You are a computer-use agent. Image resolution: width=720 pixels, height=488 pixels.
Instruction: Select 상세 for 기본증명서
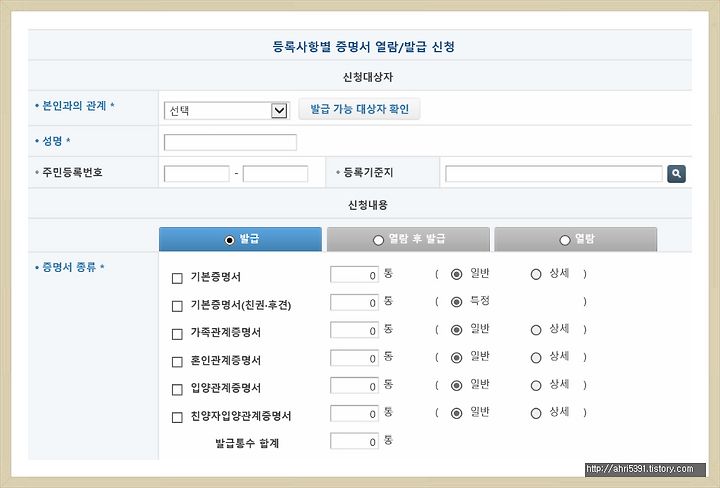tap(536, 274)
